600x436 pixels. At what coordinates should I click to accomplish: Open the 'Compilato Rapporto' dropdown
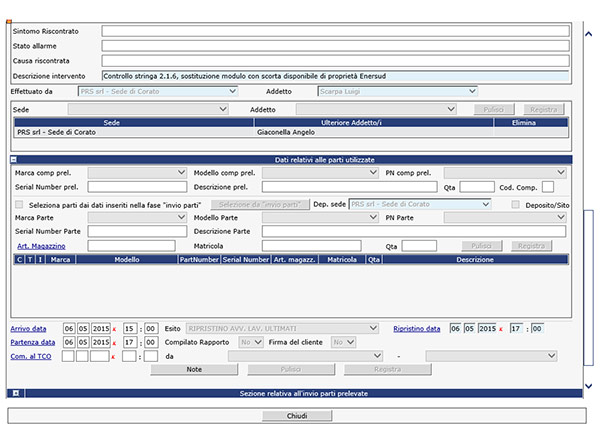251,342
